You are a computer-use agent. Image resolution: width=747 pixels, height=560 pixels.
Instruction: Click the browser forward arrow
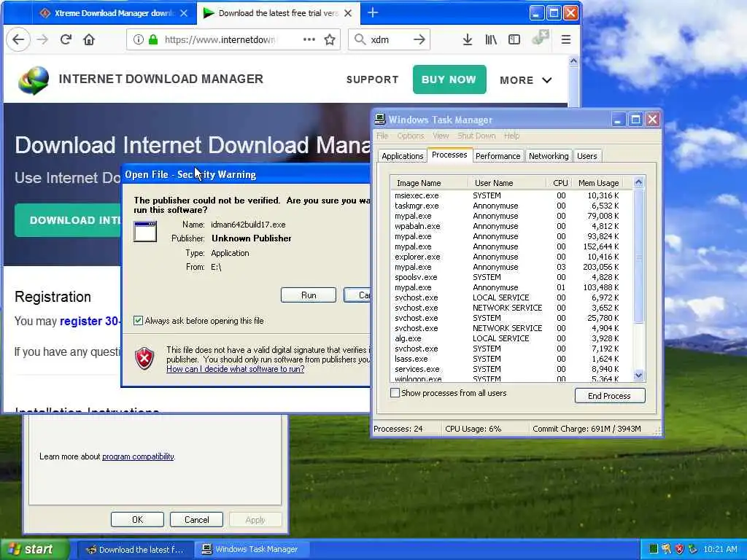pyautogui.click(x=42, y=39)
